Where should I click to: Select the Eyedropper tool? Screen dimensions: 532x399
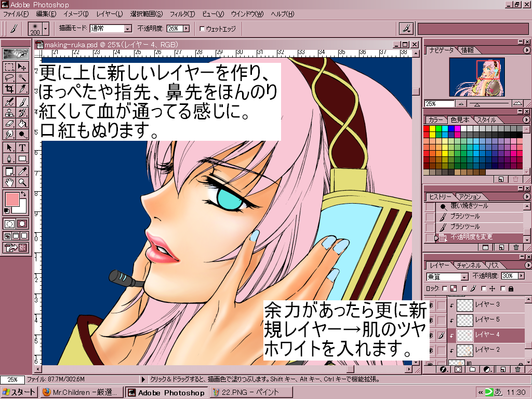click(22, 171)
